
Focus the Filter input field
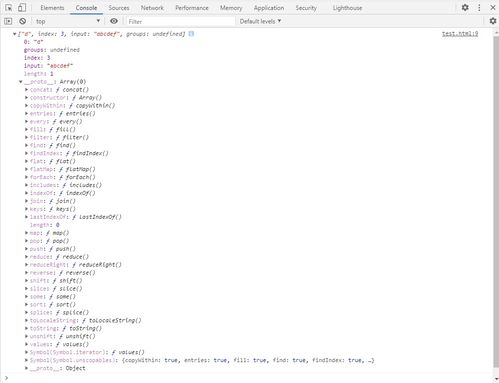click(181, 21)
